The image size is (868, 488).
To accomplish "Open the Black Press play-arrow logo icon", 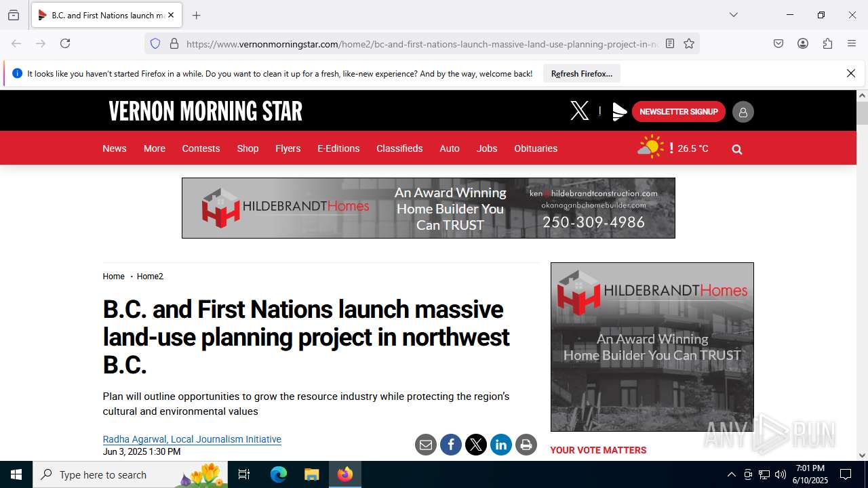I will [x=619, y=112].
